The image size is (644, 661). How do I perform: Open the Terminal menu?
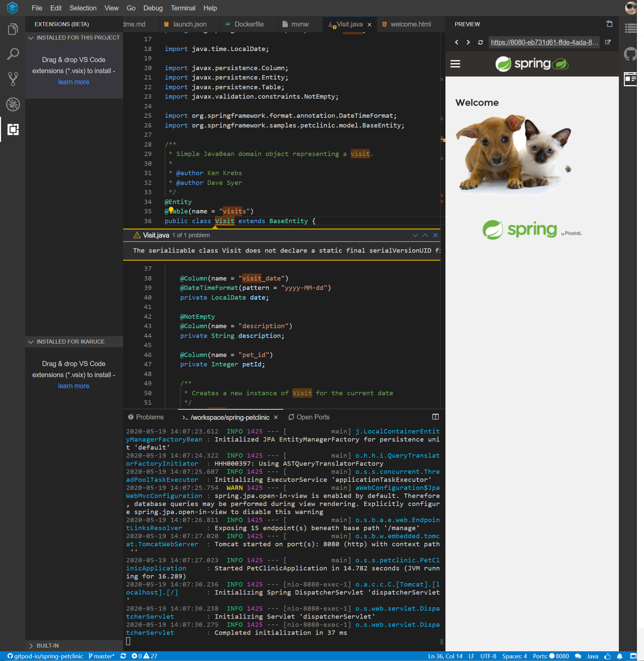tap(183, 8)
